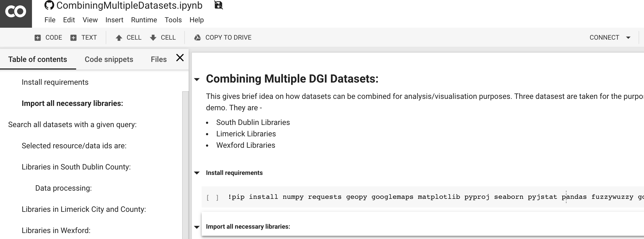This screenshot has width=644, height=239.
Task: Switch to the Code snippets tab
Action: click(x=109, y=59)
